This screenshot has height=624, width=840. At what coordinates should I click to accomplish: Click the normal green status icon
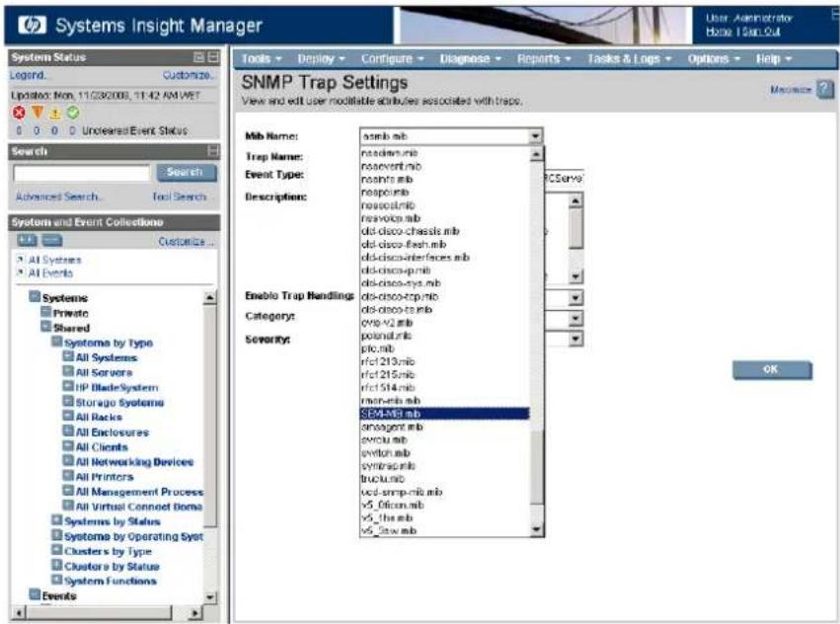click(73, 113)
